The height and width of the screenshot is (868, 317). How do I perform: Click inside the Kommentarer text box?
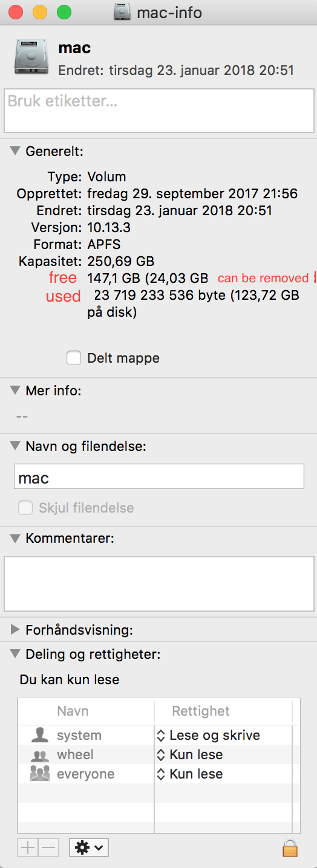[x=159, y=584]
